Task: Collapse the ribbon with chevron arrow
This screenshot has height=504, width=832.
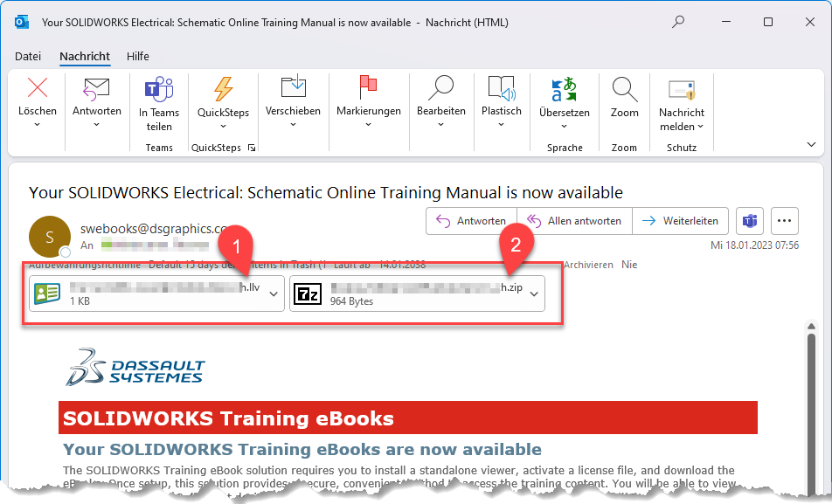Action: coord(811,144)
